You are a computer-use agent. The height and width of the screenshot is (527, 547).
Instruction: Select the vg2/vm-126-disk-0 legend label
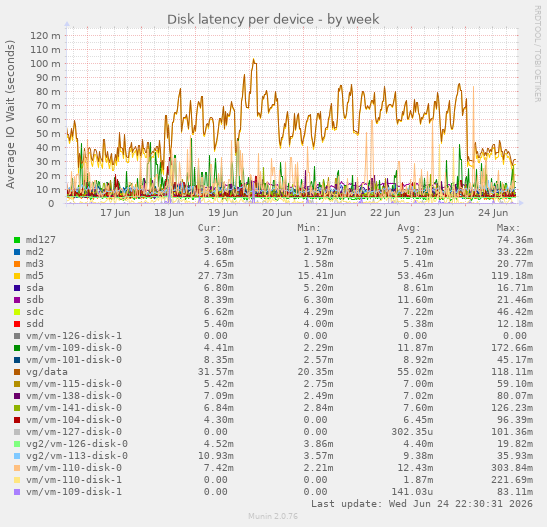point(77,444)
